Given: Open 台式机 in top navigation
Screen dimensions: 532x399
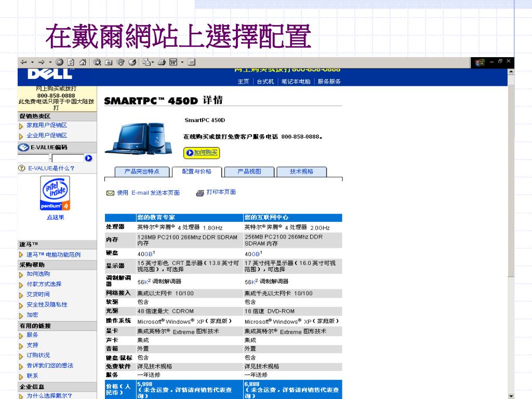Looking at the screenshot, I should [265, 82].
